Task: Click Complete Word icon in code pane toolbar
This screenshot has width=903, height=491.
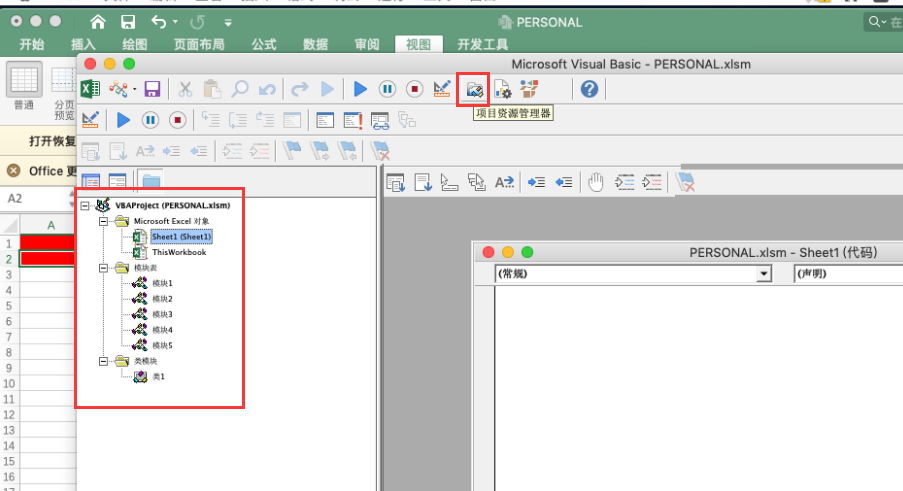Action: (504, 182)
